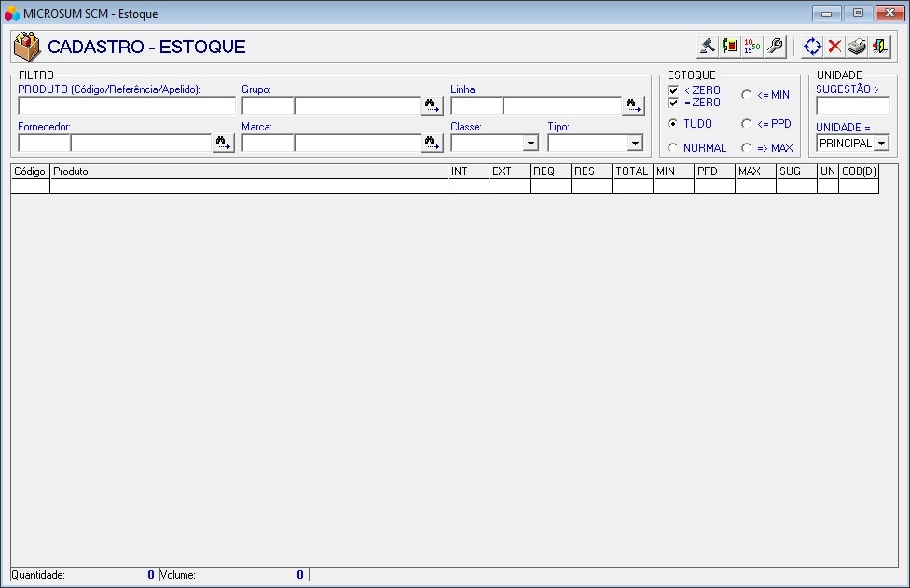The width and height of the screenshot is (910, 588).
Task: Click the red X clear icon
Action: [834, 46]
